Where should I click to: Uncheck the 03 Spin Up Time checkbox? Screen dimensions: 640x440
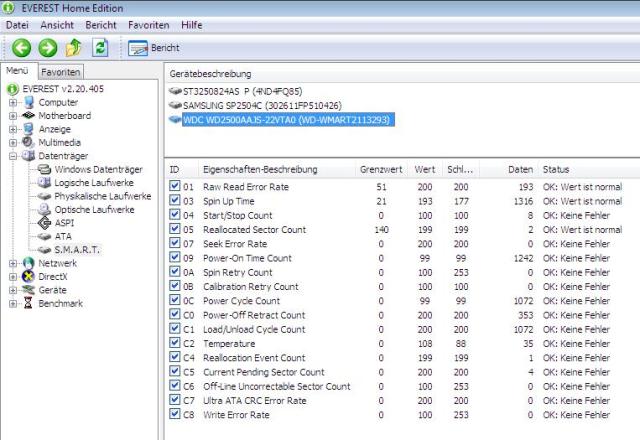coord(174,200)
